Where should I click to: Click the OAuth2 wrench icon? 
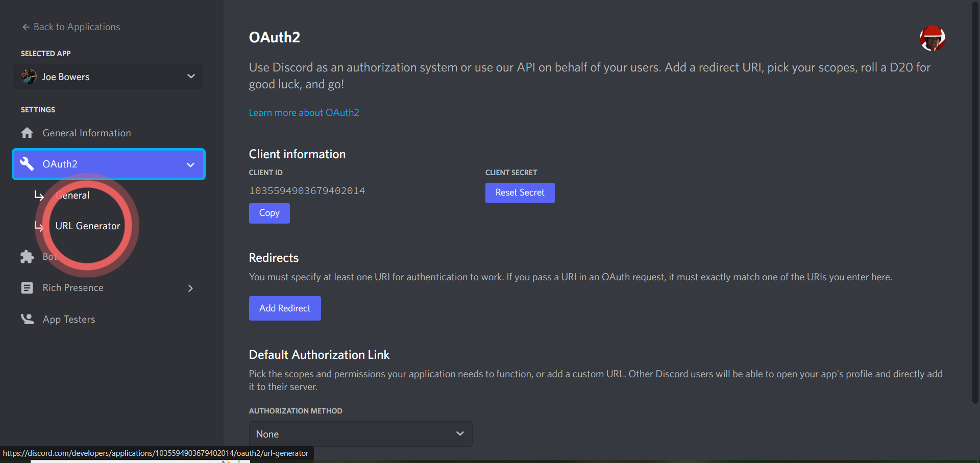point(27,164)
